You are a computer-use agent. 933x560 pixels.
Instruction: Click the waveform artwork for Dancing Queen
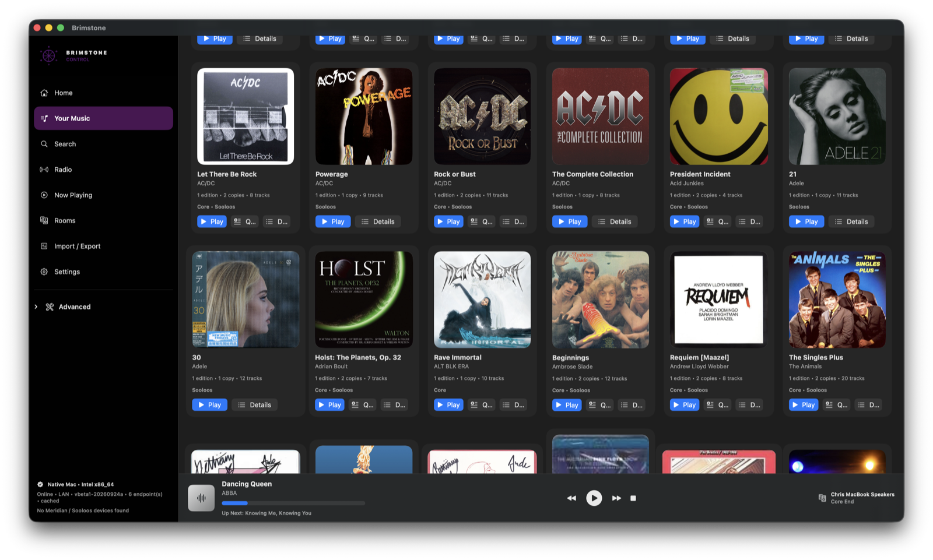click(x=201, y=498)
